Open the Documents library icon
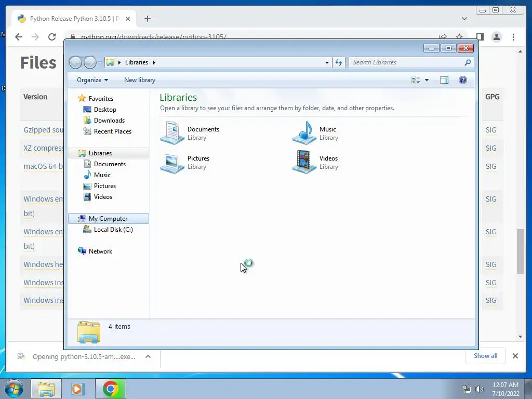Screen dimensions: 532x399 [x=172, y=133]
